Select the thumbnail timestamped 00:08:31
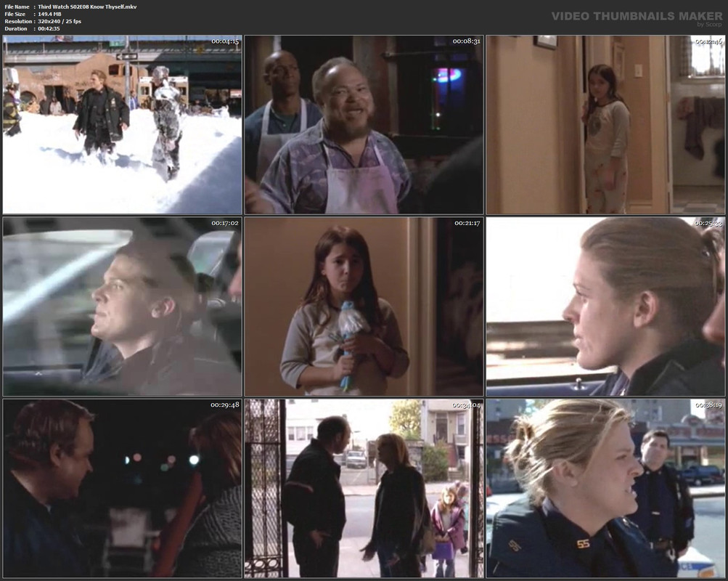Screen dimensions: 728x581 [x=364, y=124]
